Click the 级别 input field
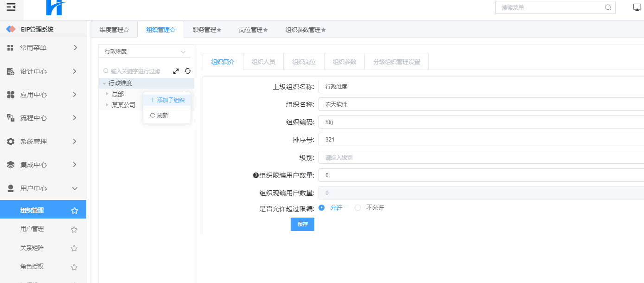The width and height of the screenshot is (644, 283). 481,157
